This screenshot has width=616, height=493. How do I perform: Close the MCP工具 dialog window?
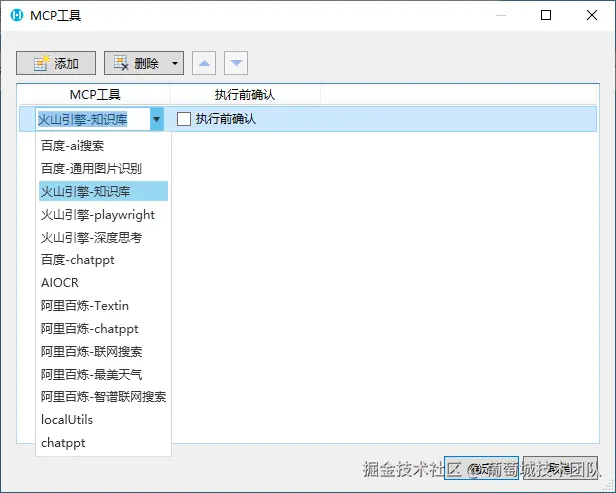point(592,15)
